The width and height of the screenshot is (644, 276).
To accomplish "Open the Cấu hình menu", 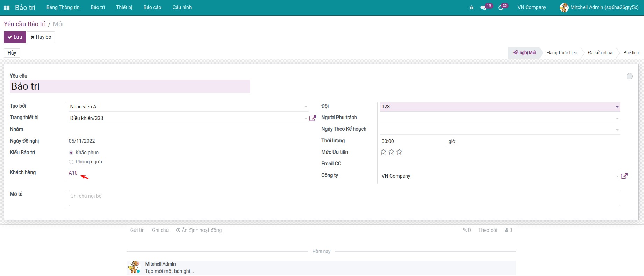I will 182,7.
